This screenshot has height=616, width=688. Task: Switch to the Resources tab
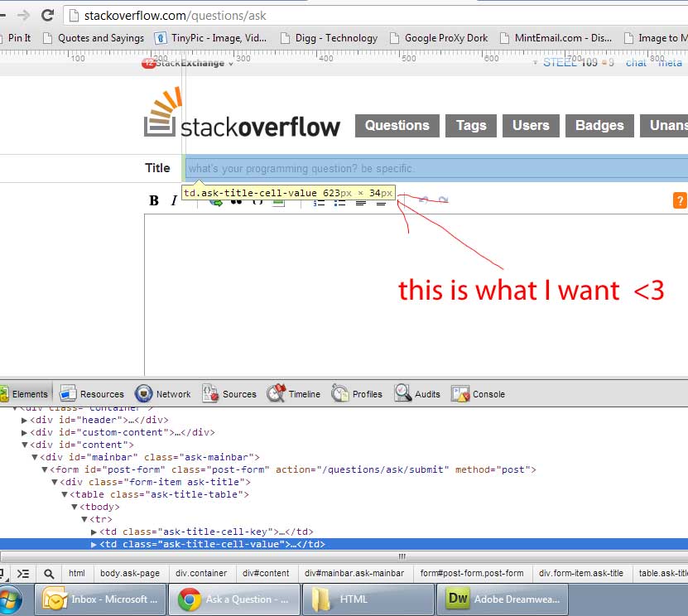(101, 393)
